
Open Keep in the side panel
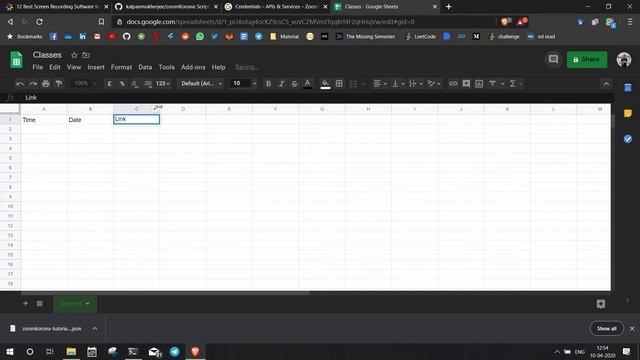pos(628,113)
